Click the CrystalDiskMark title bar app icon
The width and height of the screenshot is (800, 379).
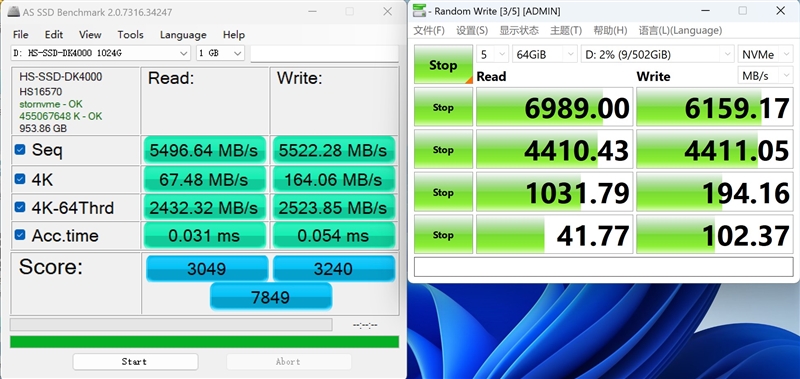pos(419,11)
